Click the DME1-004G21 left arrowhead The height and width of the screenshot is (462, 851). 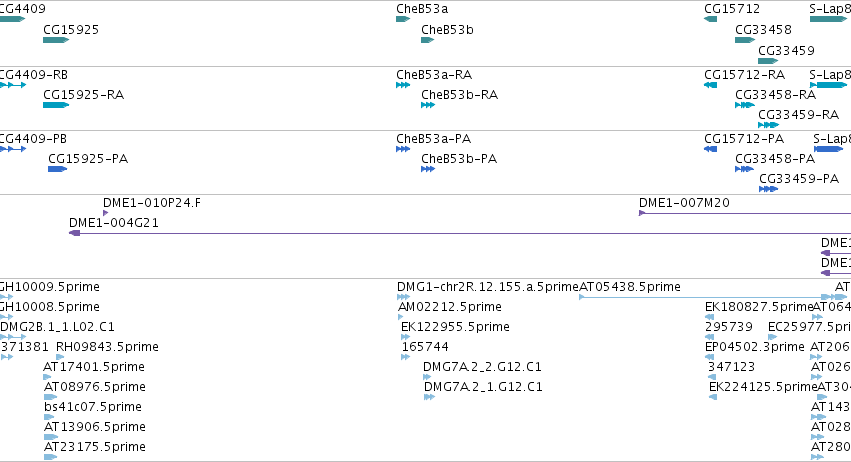point(75,233)
